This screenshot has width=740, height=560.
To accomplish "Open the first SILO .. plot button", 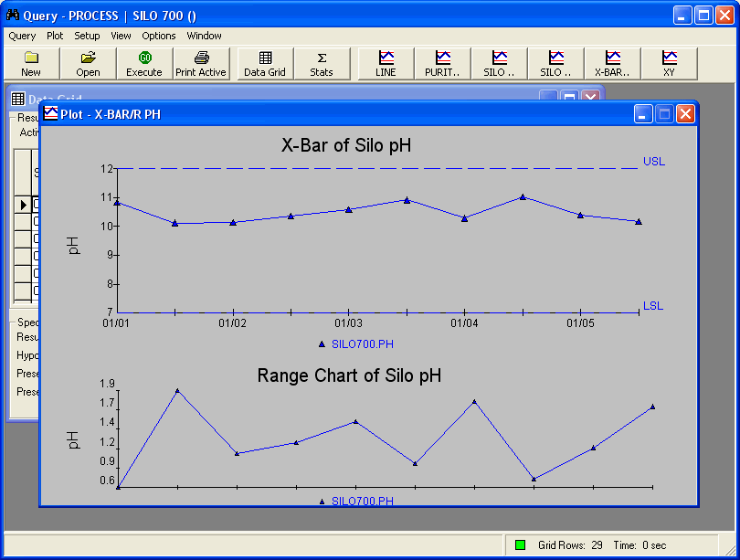I will coord(499,64).
